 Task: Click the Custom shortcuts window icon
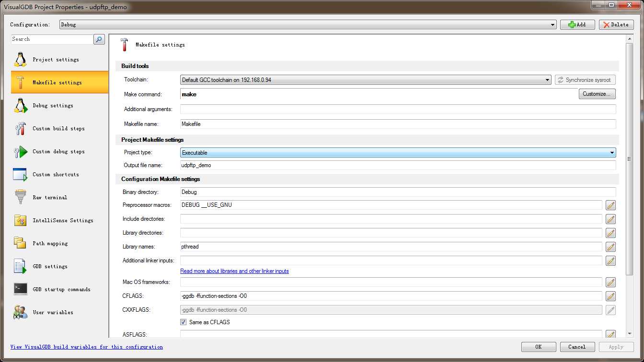[x=20, y=175]
